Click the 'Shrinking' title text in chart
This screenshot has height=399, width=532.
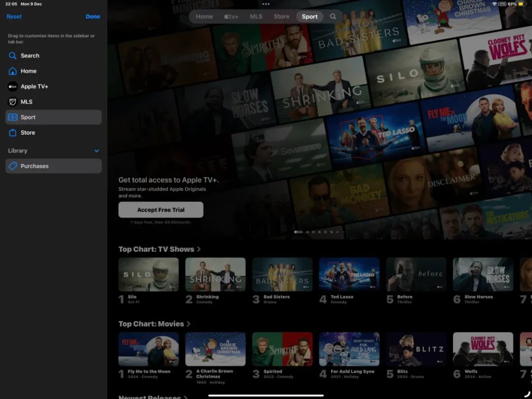point(207,297)
